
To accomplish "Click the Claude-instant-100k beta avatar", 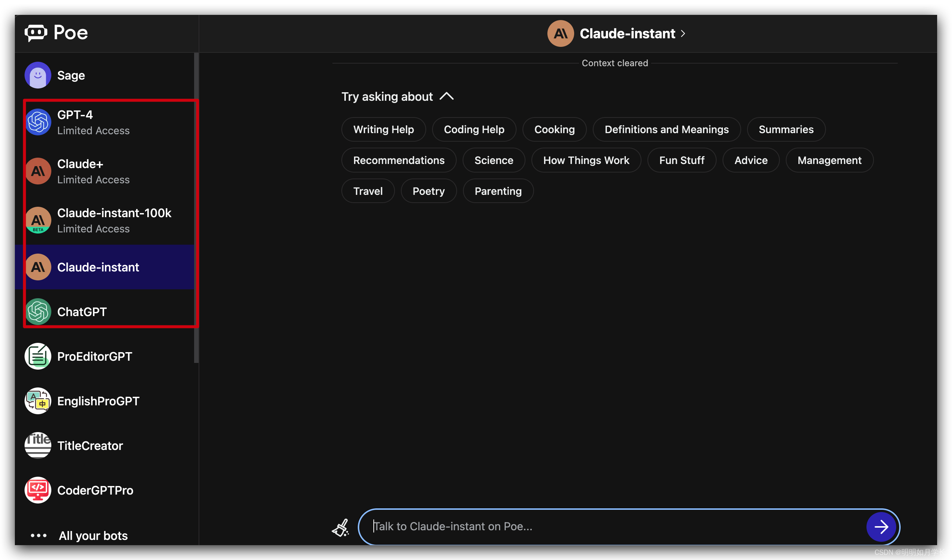I will [38, 220].
